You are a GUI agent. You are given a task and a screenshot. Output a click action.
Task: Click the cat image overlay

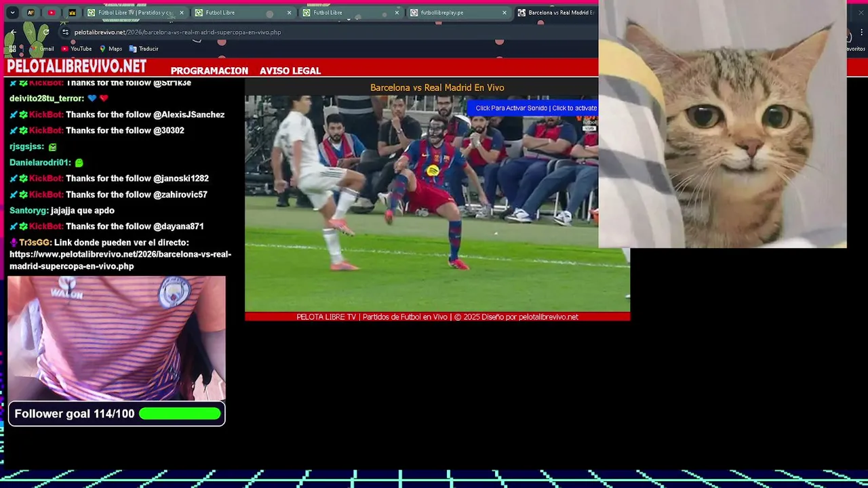(x=722, y=124)
